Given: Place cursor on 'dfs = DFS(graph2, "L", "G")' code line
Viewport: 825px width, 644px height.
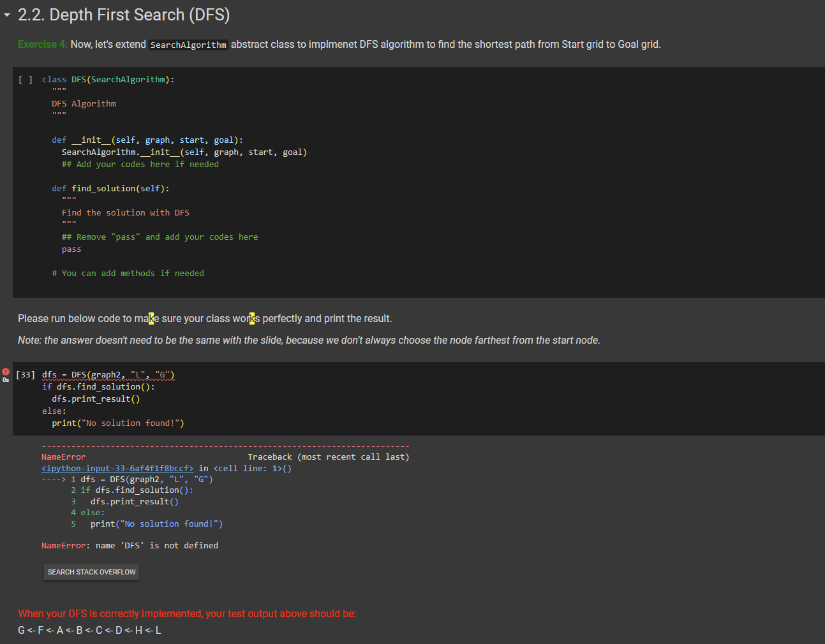Looking at the screenshot, I should tap(108, 375).
